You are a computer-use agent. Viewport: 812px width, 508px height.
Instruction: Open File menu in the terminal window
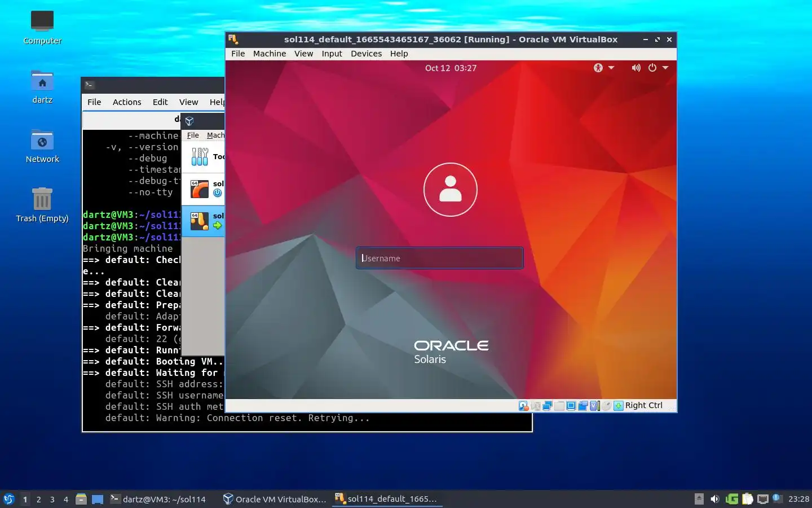[94, 102]
